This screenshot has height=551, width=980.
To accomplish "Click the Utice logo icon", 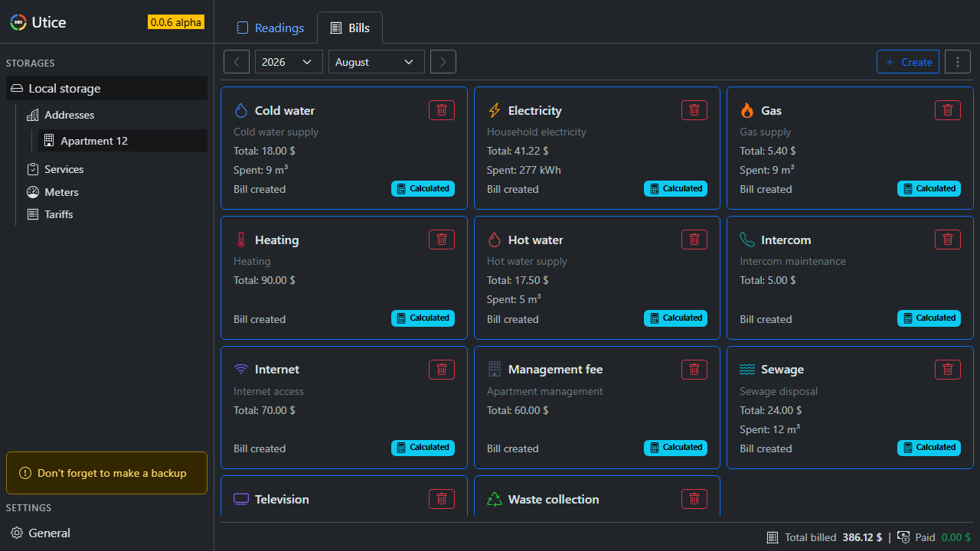I will pyautogui.click(x=18, y=22).
